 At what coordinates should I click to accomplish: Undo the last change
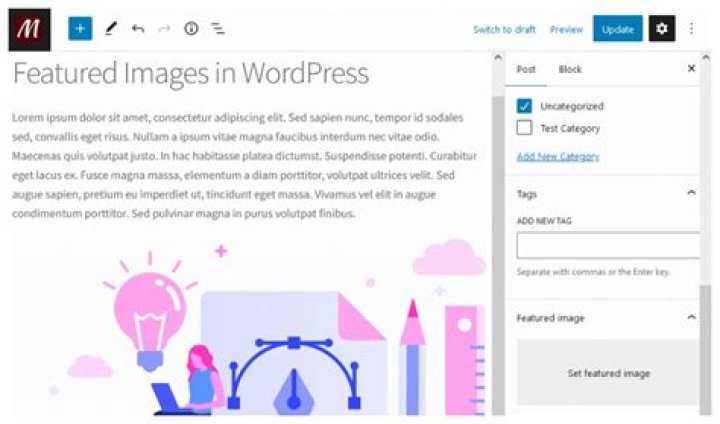(137, 29)
